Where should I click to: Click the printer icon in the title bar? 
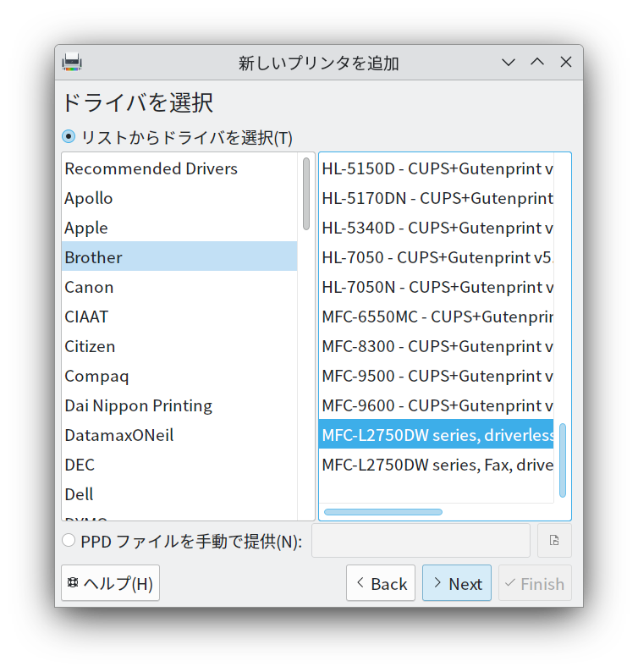72,62
